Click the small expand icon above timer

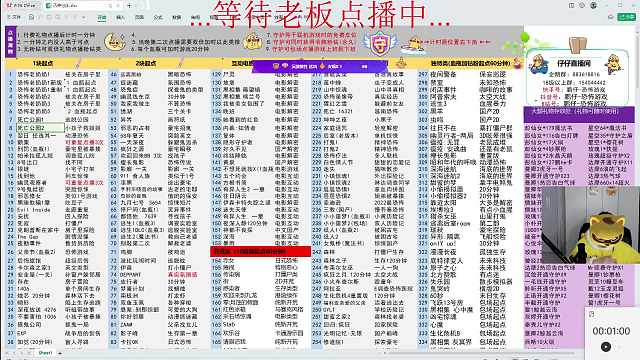tap(591, 313)
